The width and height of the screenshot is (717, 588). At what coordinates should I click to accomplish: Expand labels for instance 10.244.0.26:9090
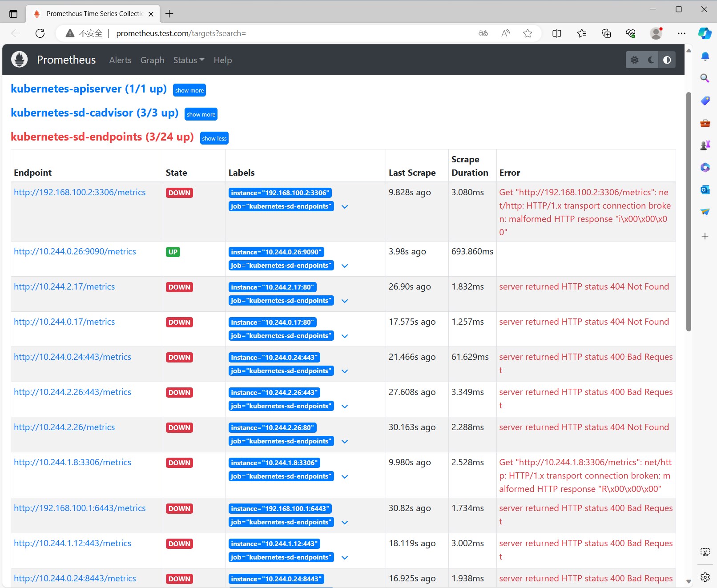pyautogui.click(x=345, y=266)
